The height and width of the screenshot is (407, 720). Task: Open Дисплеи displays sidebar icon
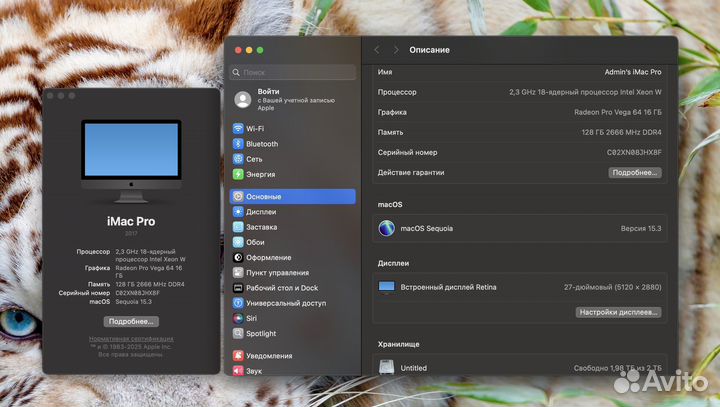(238, 212)
